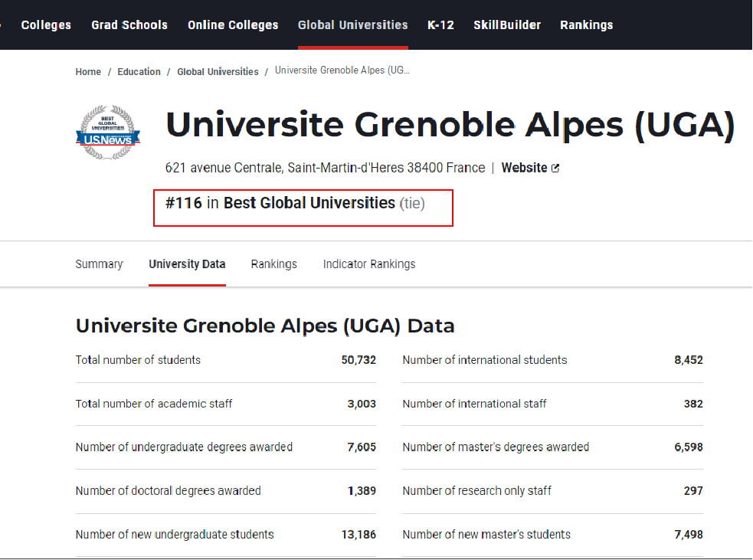Click the value 1,389
The image size is (753, 560).
(x=362, y=491)
